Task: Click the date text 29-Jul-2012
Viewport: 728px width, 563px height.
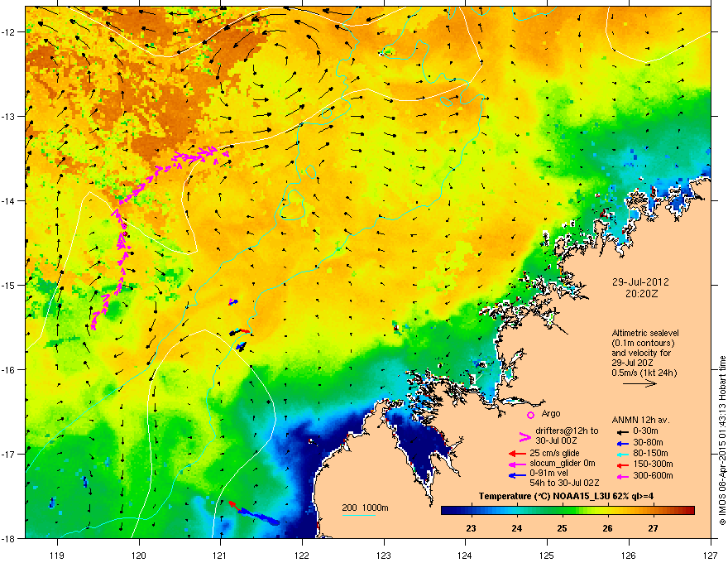Action: (640, 282)
